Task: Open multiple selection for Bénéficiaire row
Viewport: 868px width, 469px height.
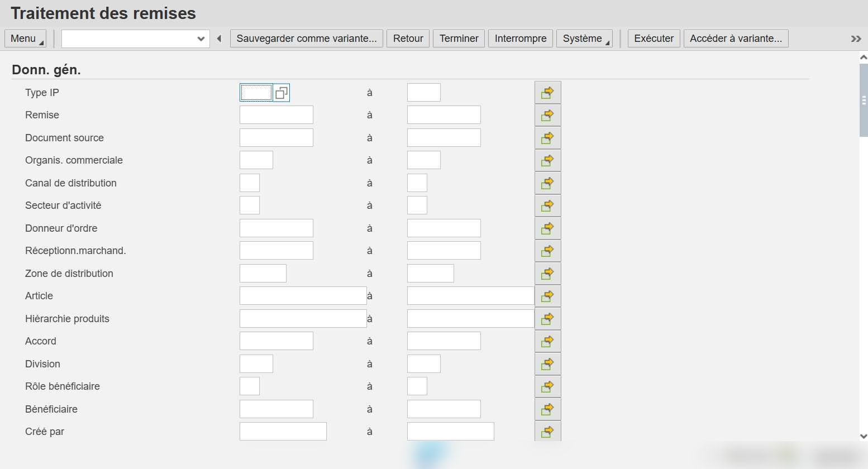Action: 547,409
